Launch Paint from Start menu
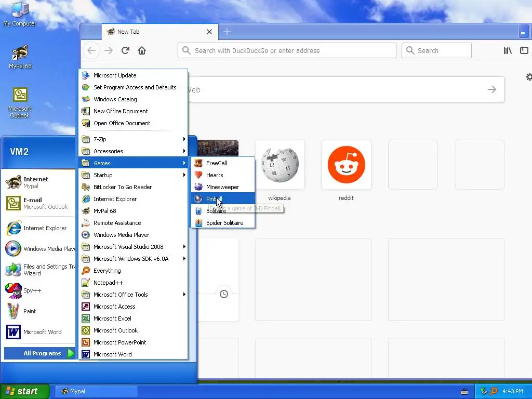This screenshot has width=532, height=399. click(x=39, y=311)
